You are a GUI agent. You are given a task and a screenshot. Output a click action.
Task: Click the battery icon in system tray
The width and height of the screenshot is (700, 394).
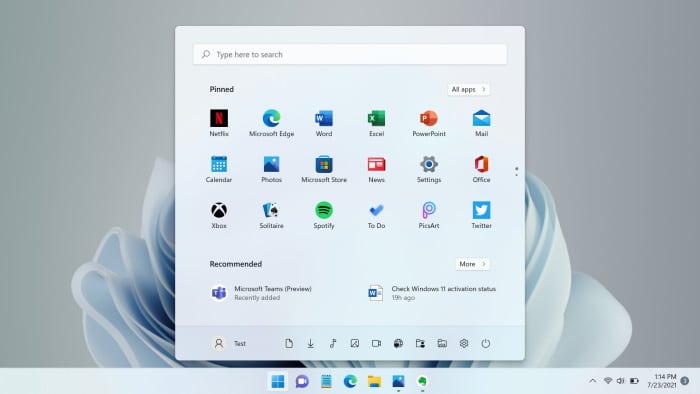coord(634,381)
